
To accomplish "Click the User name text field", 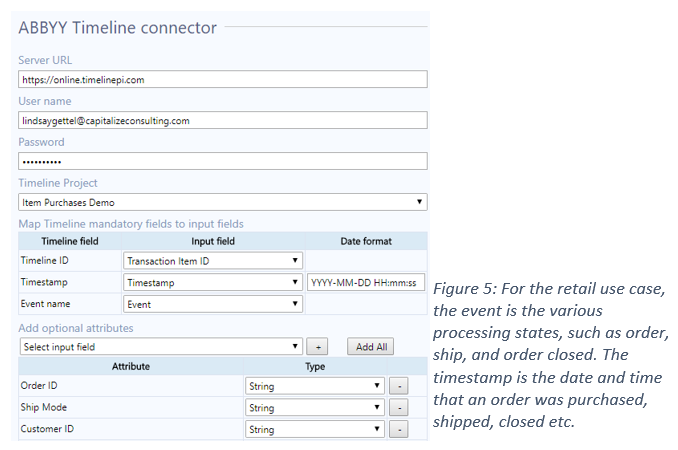I will coord(222,120).
